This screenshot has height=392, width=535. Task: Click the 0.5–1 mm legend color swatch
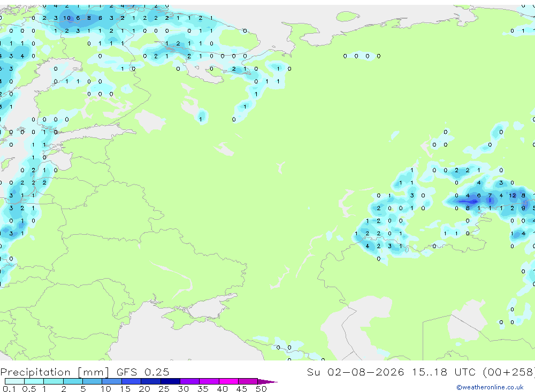(x=34, y=381)
